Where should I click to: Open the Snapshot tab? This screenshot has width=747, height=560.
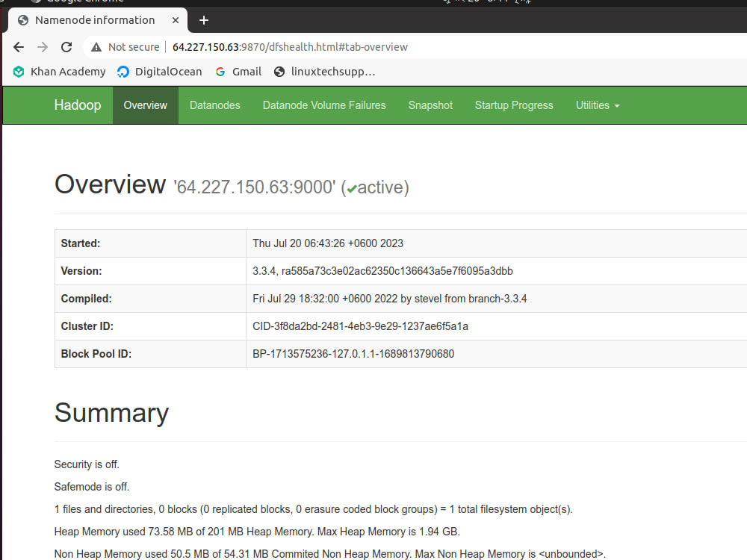coord(430,105)
